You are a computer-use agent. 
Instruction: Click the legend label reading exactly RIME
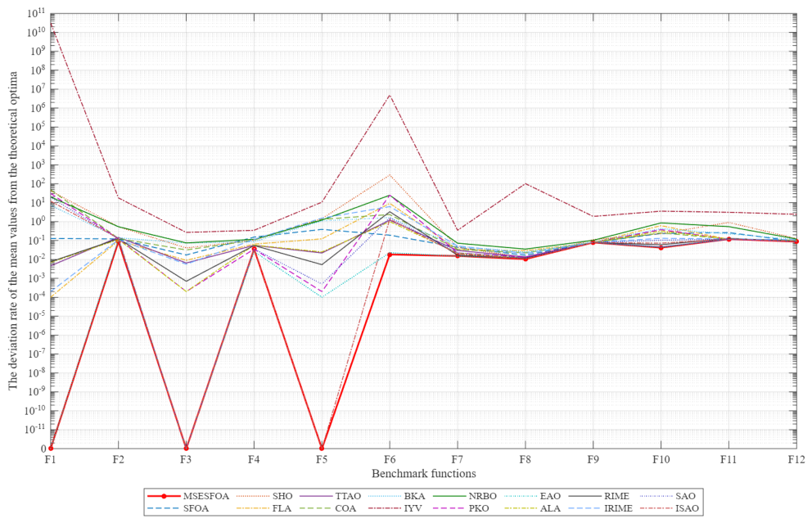click(616, 496)
